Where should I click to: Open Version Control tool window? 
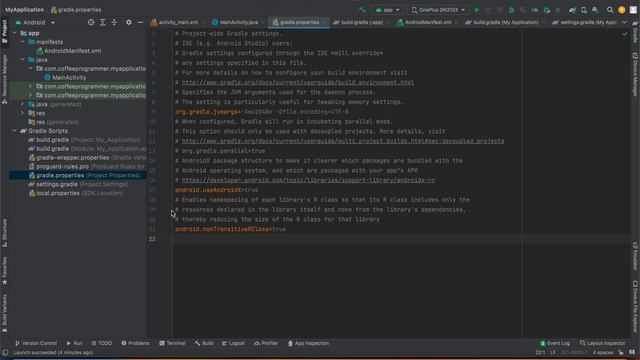tap(36, 343)
